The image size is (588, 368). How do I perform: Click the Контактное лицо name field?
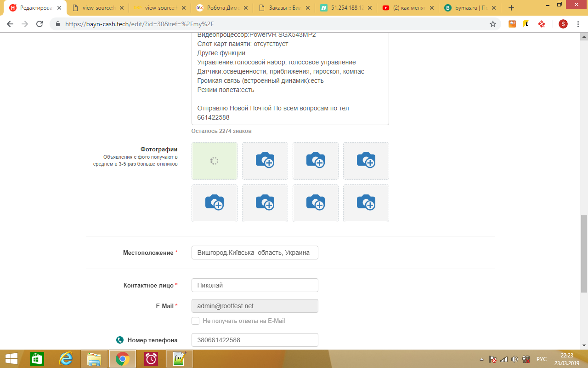point(254,285)
